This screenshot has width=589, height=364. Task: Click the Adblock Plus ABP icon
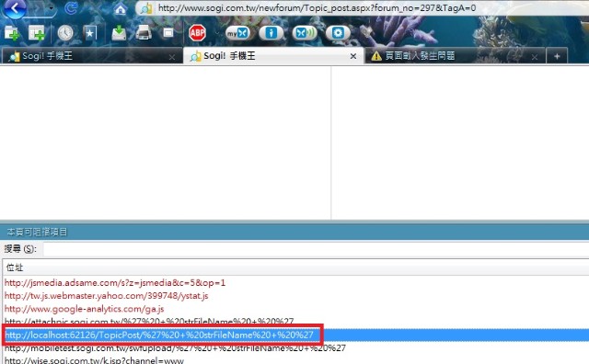[197, 33]
